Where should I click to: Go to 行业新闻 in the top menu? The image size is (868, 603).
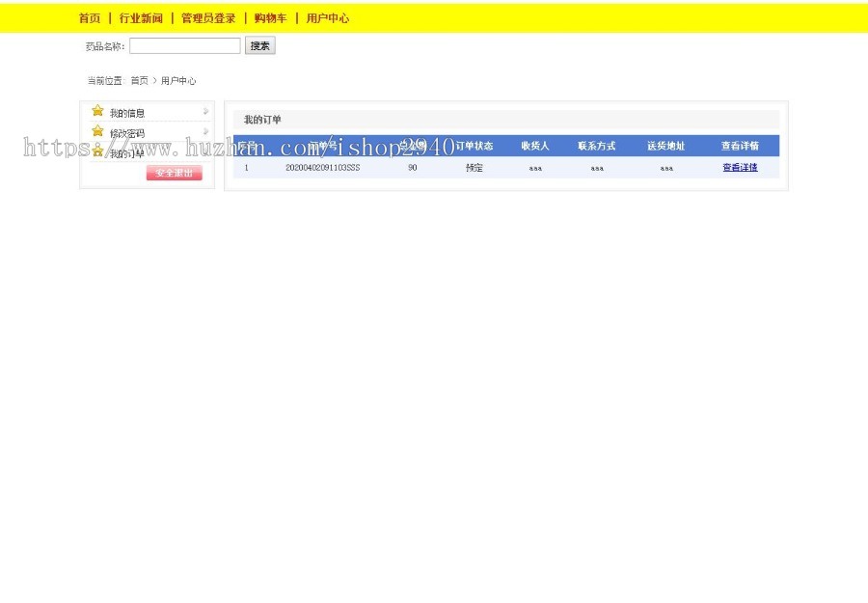[141, 18]
